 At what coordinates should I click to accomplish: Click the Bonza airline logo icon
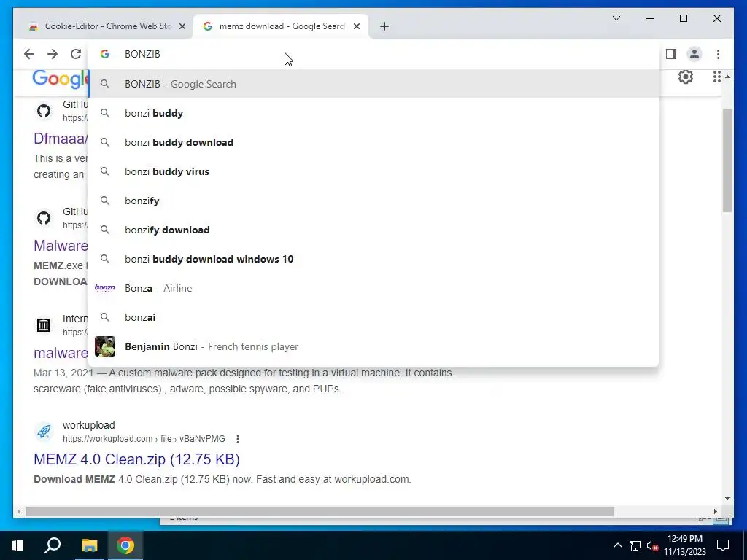105,288
